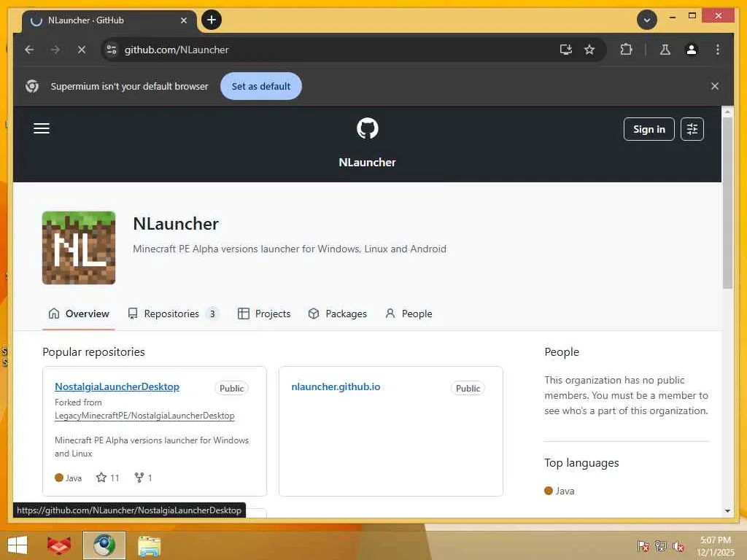Open the Extensions puzzle icon
747x560 pixels.
tap(626, 50)
